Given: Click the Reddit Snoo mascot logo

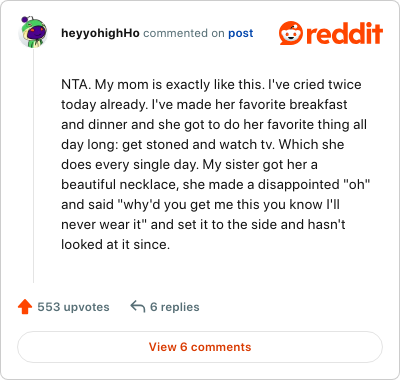Looking at the screenshot, I should [291, 33].
